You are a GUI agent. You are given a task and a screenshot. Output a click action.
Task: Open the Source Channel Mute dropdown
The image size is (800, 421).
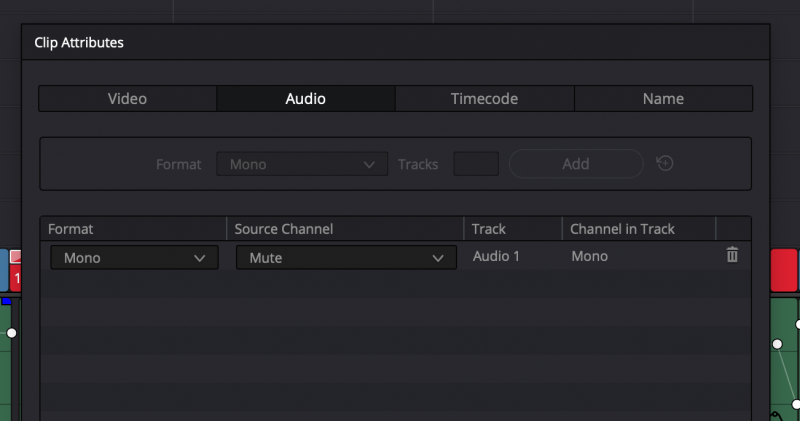coord(340,258)
